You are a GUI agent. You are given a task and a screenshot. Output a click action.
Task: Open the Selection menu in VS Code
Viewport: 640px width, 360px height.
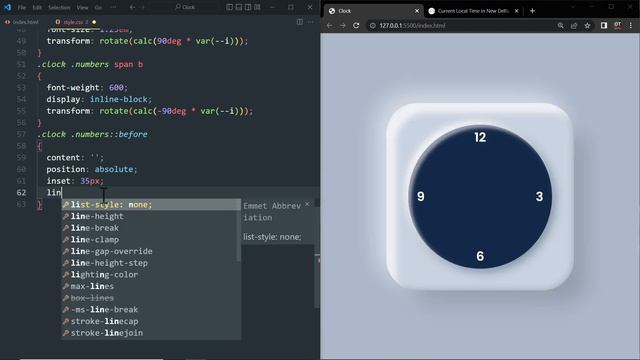pyautogui.click(x=59, y=7)
